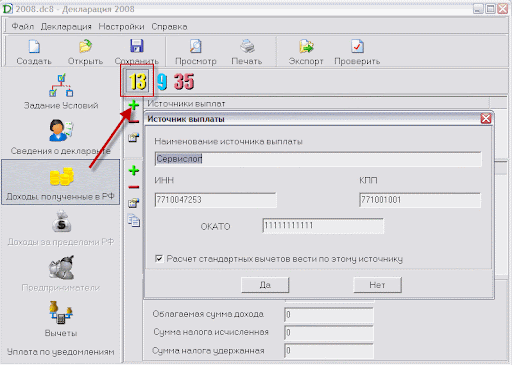Click the copy entries icon below edit
Image resolution: width=512 pixels, height=365 pixels.
(134, 221)
